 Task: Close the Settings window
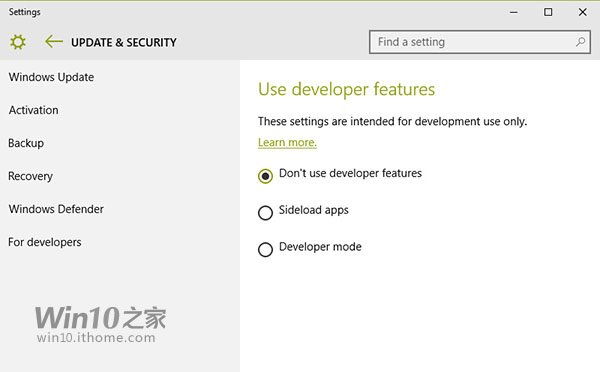[x=582, y=12]
